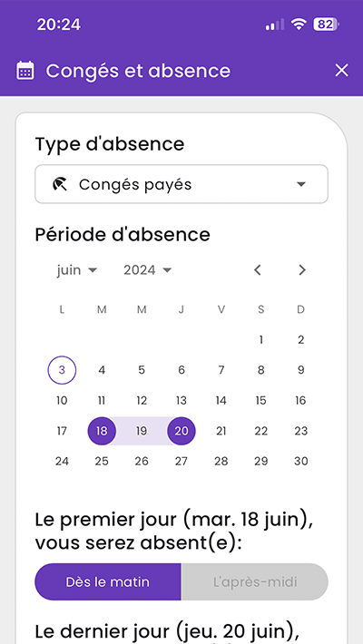Image resolution: width=363 pixels, height=644 pixels.
Task: Expand the 2024 year selector
Action: pyautogui.click(x=148, y=269)
